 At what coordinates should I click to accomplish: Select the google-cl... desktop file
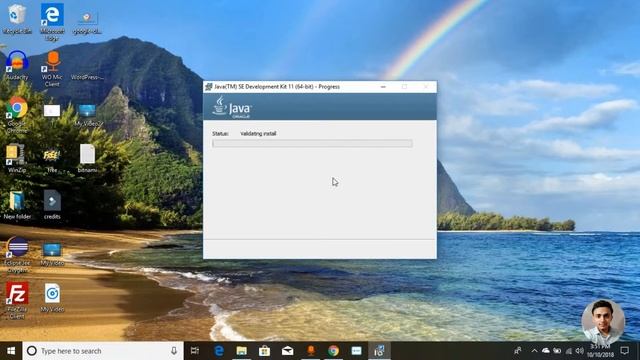pos(87,22)
